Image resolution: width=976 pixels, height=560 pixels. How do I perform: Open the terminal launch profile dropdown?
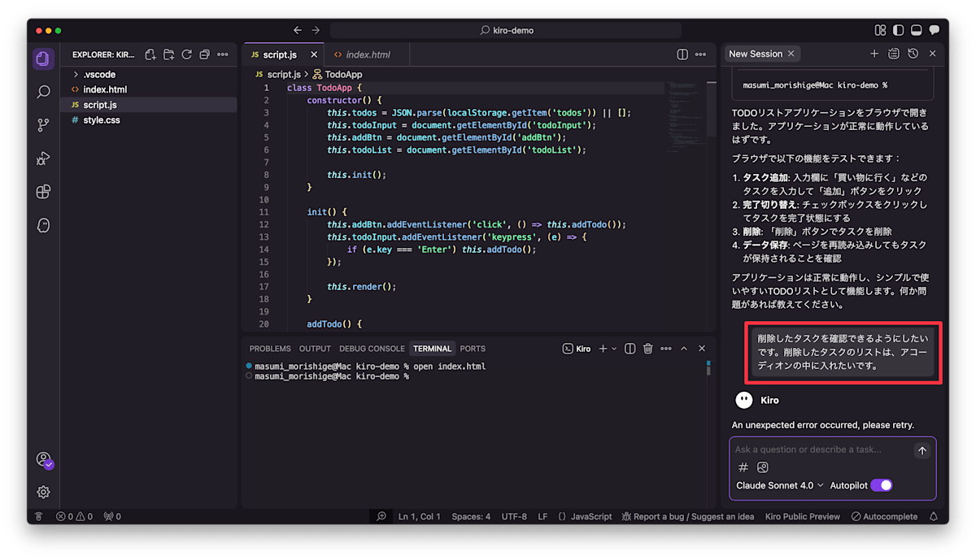tap(614, 349)
